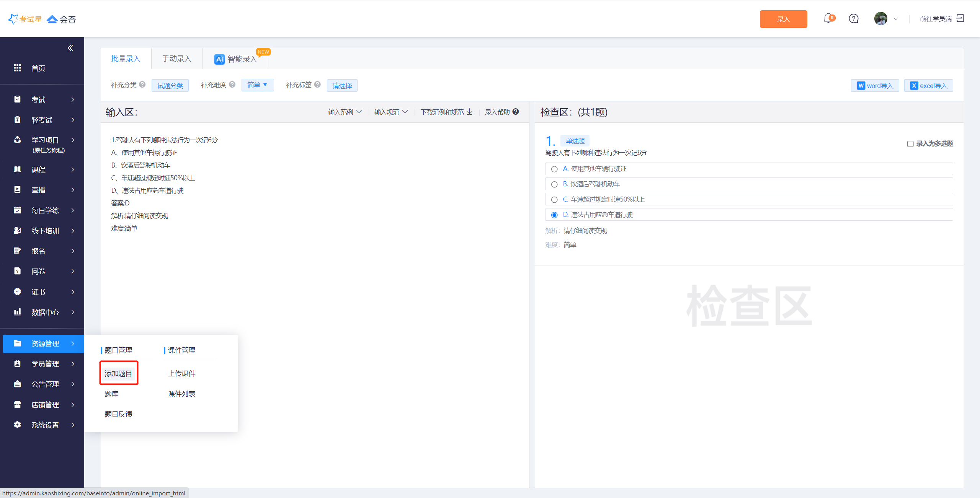This screenshot has width=980, height=498.
Task: Enable the 录入为多选题 checkbox
Action: 910,144
